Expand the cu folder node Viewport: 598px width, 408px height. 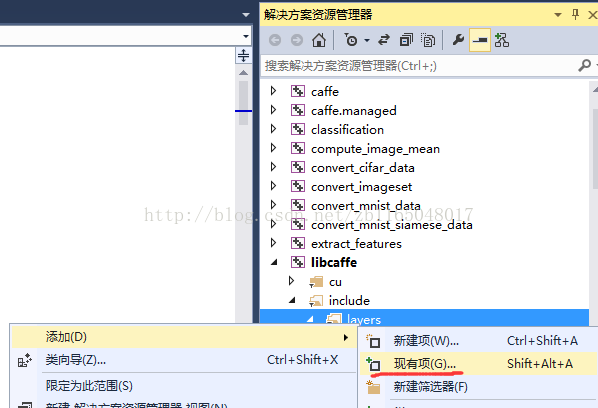pyautogui.click(x=291, y=281)
